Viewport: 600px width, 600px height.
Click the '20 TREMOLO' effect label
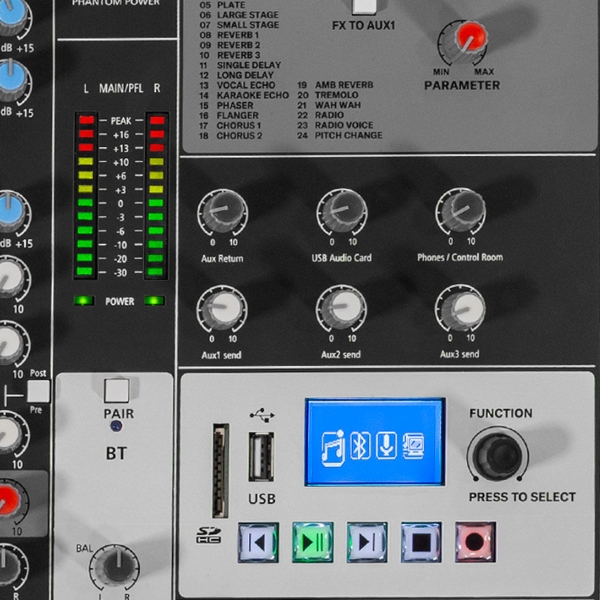click(328, 95)
